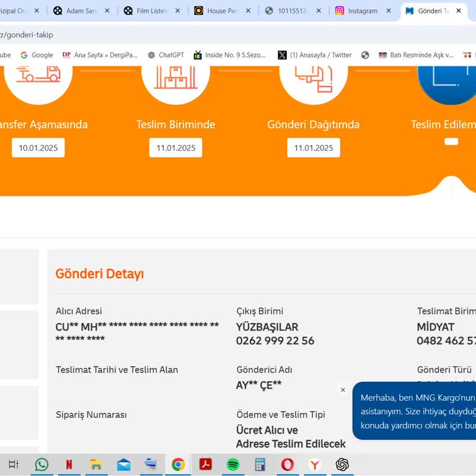Open the scanner app taskbar icon
The width and height of the screenshot is (476, 476).
(151, 464)
